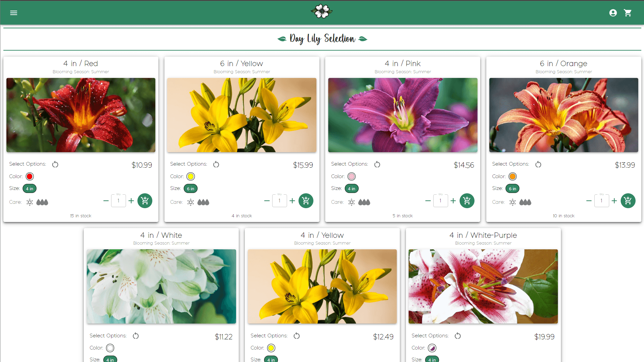Click the '15 in stock' label
This screenshot has width=644, height=362.
point(81,216)
